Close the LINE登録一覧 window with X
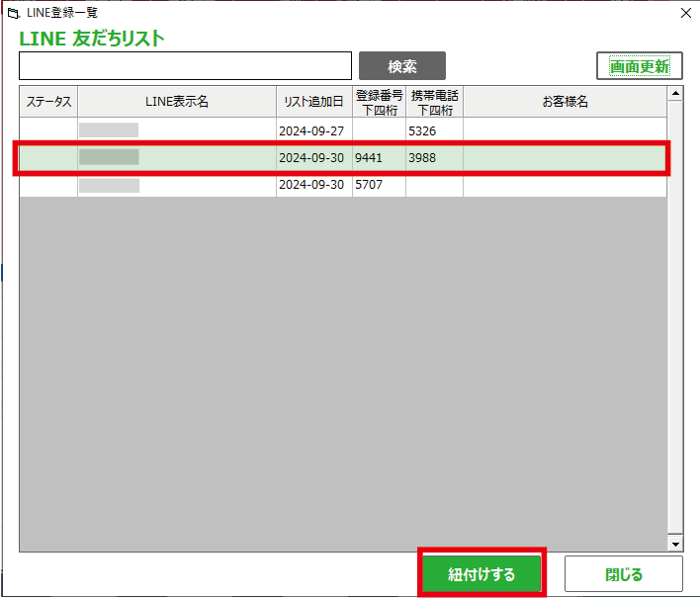Image resolution: width=700 pixels, height=598 pixels. click(x=686, y=13)
